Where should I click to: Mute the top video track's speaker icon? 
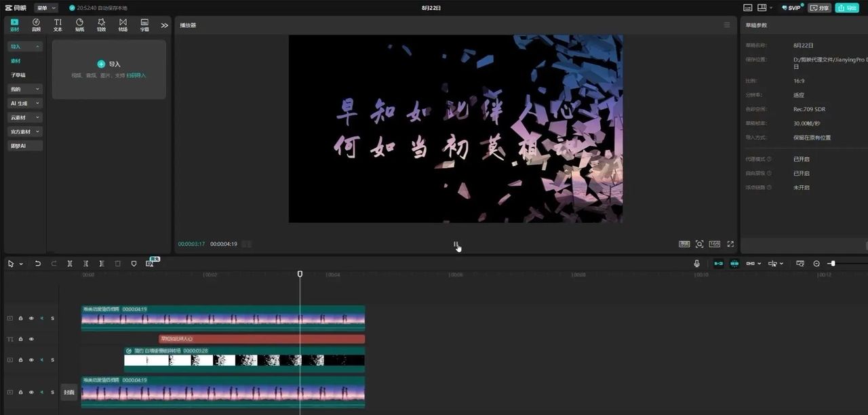click(x=42, y=317)
